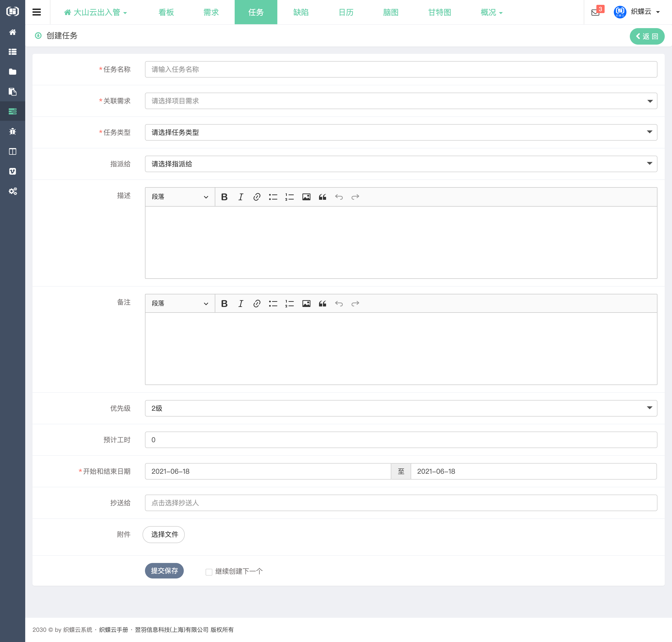This screenshot has height=642, width=672.
Task: Click the 提交保存 button
Action: tap(164, 571)
